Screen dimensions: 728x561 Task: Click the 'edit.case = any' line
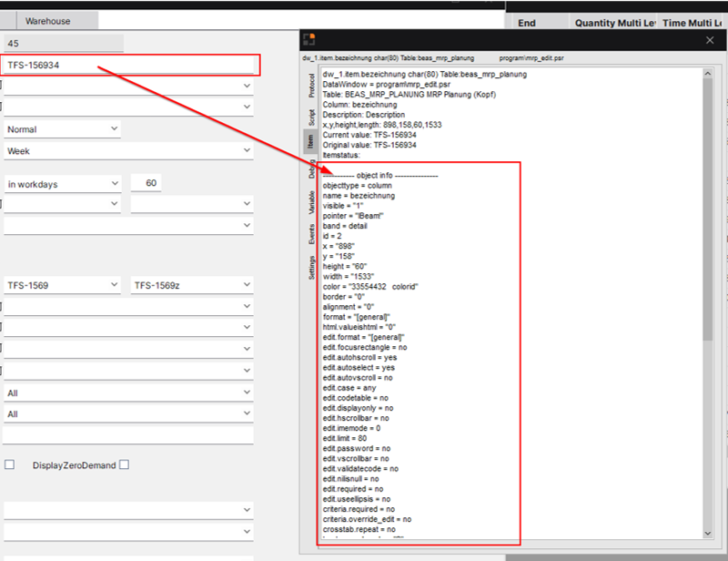pos(349,388)
